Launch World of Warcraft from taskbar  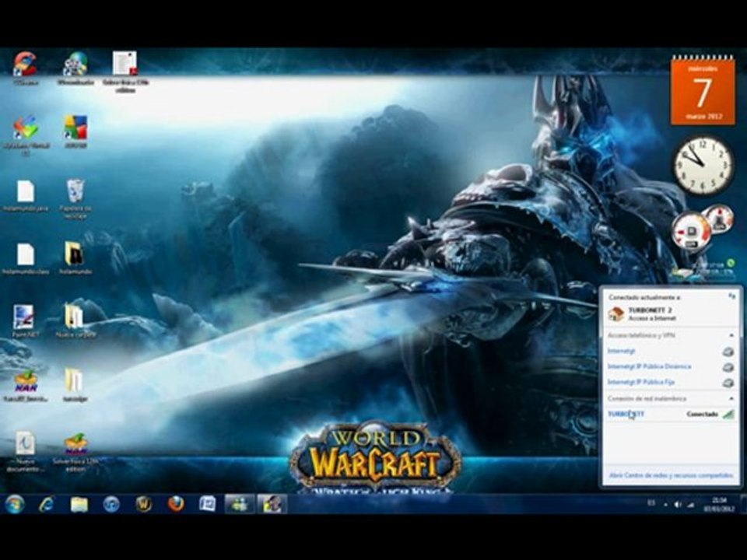[x=144, y=504]
